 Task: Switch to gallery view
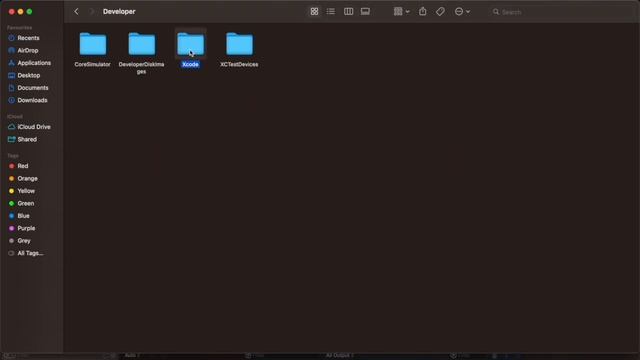pos(365,12)
